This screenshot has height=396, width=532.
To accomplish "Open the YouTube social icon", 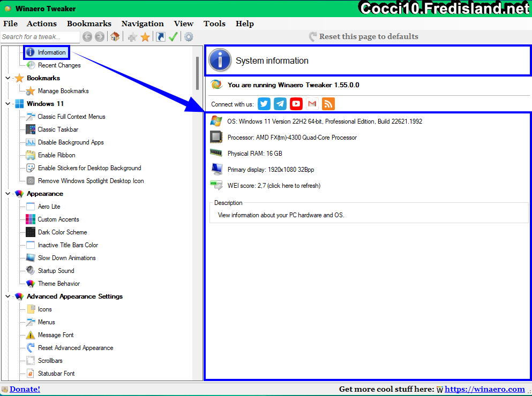I will [x=296, y=104].
